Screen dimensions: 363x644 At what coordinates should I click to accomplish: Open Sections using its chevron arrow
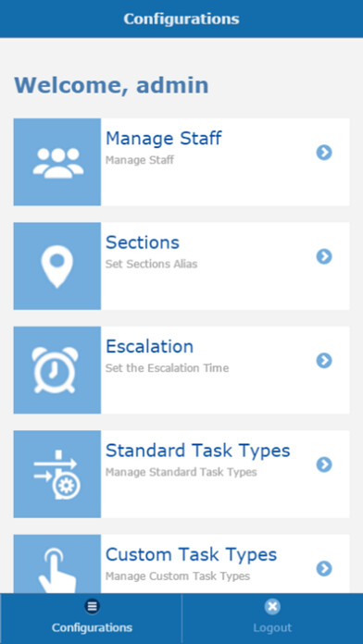coord(324,256)
